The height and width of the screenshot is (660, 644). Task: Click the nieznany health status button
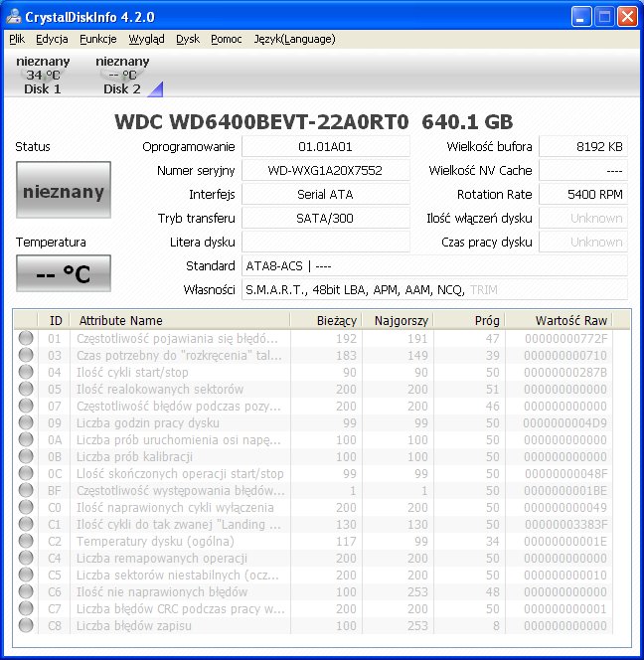(x=64, y=190)
